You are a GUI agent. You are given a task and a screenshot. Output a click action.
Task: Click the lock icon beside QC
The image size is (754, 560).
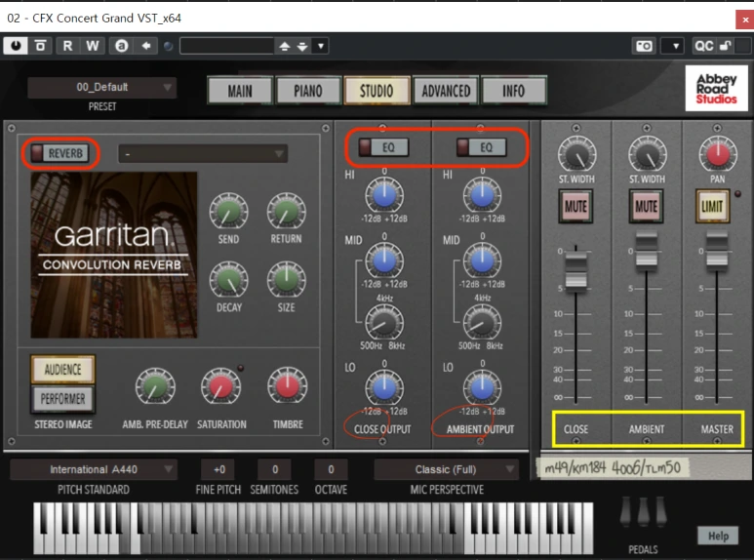tap(725, 46)
